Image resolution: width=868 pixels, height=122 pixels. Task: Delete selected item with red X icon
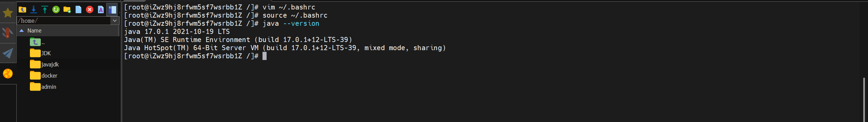point(90,9)
